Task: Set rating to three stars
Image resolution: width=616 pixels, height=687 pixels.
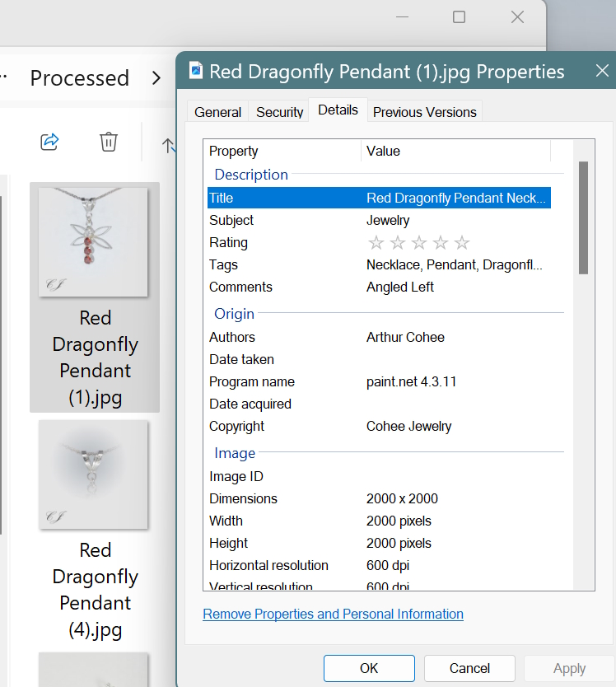Action: click(x=419, y=243)
